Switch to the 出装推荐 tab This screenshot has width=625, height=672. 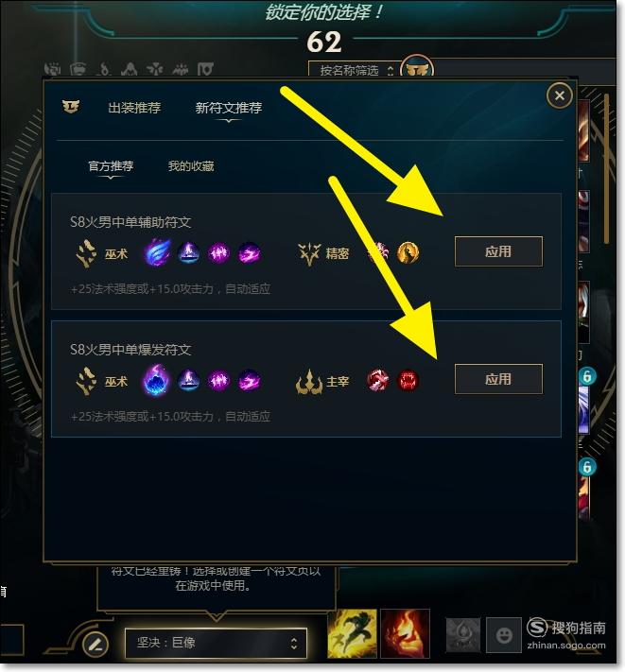(x=134, y=108)
